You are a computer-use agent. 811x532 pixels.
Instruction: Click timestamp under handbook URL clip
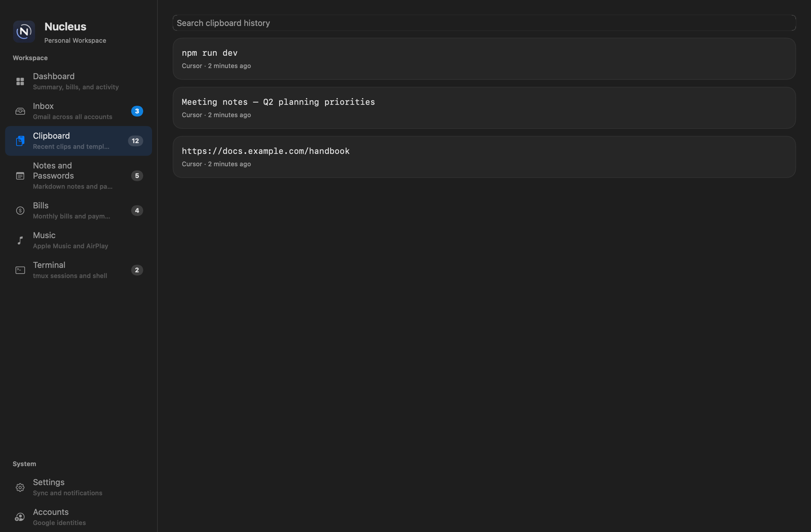(216, 164)
